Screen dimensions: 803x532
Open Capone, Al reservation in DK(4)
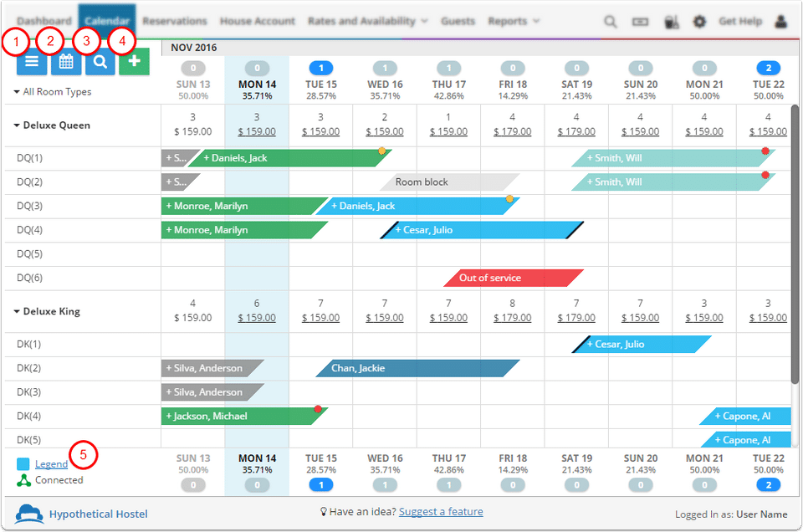pos(745,417)
